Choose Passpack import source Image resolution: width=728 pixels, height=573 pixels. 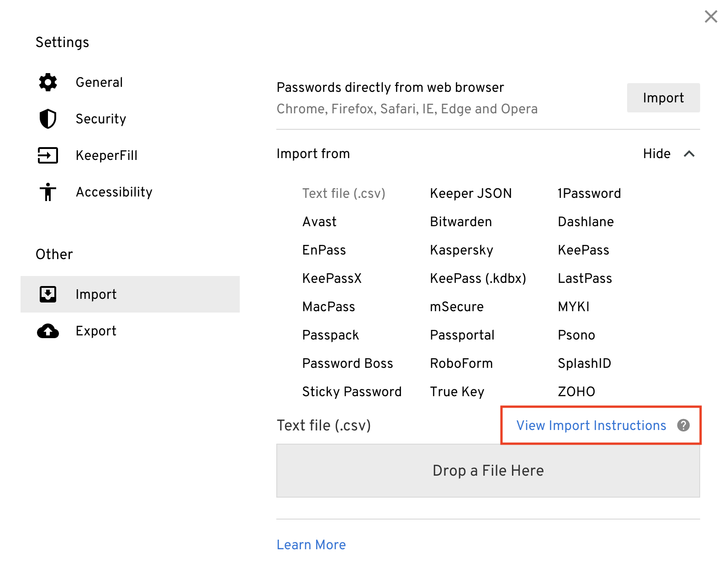point(331,335)
